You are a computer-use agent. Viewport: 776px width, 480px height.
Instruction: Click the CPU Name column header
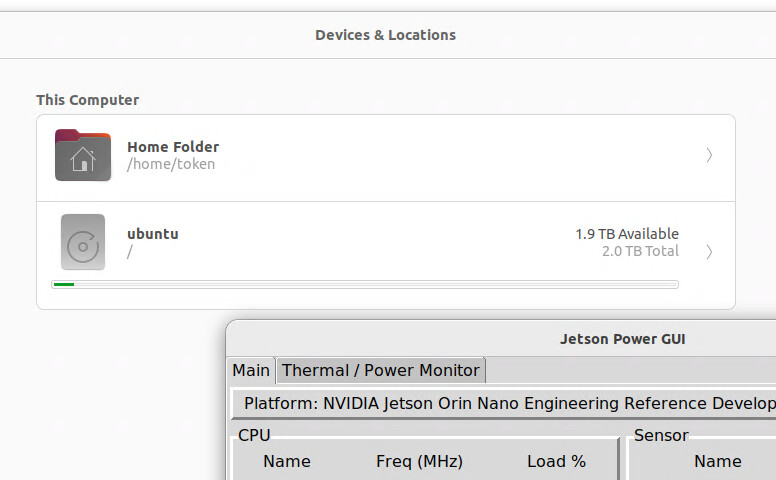tap(287, 461)
